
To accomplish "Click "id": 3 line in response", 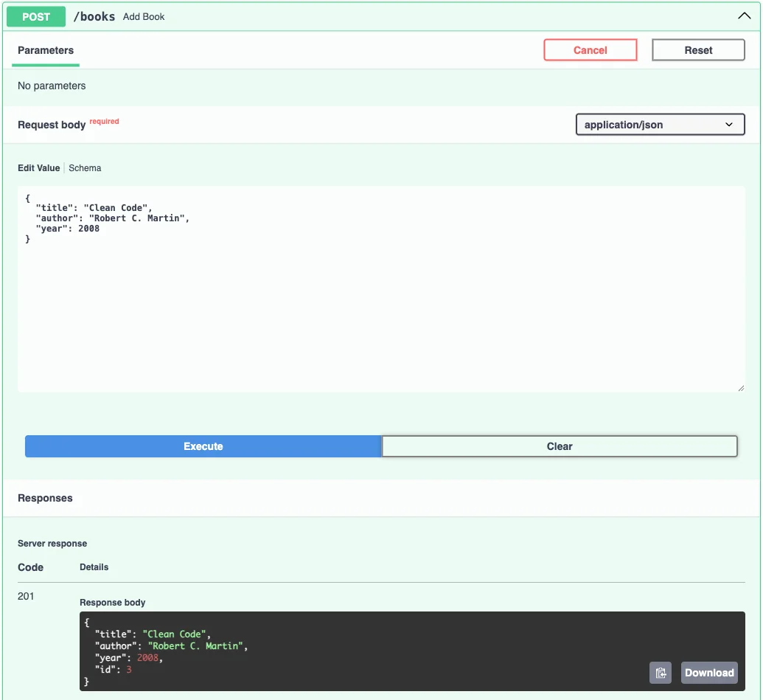I will 114,669.
